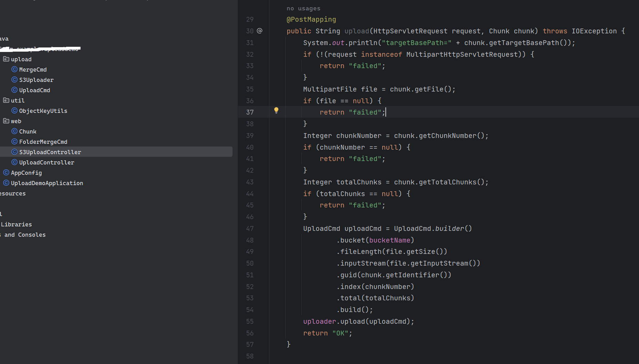The image size is (639, 364).
Task: Open ObjectKeyUtils class
Action: tap(43, 111)
